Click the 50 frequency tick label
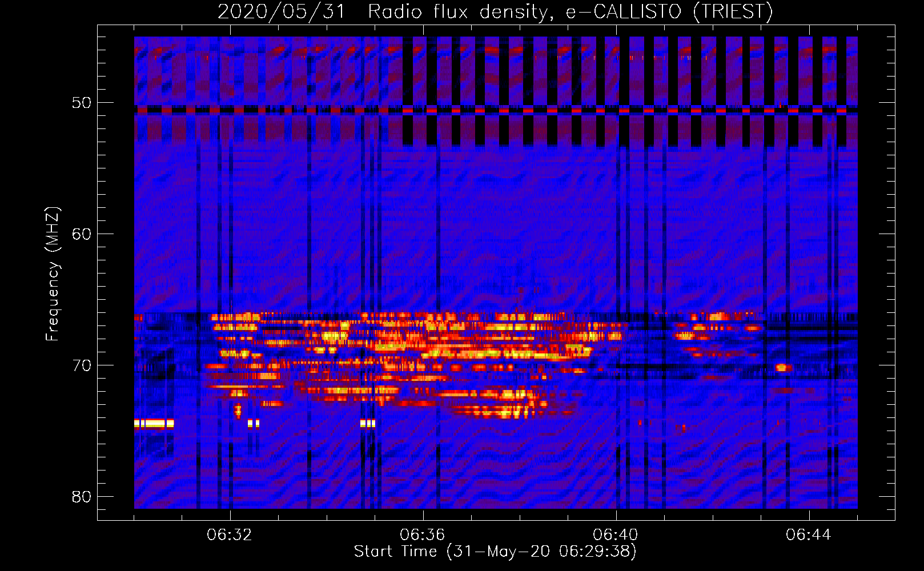This screenshot has height=571, width=924. pyautogui.click(x=82, y=103)
